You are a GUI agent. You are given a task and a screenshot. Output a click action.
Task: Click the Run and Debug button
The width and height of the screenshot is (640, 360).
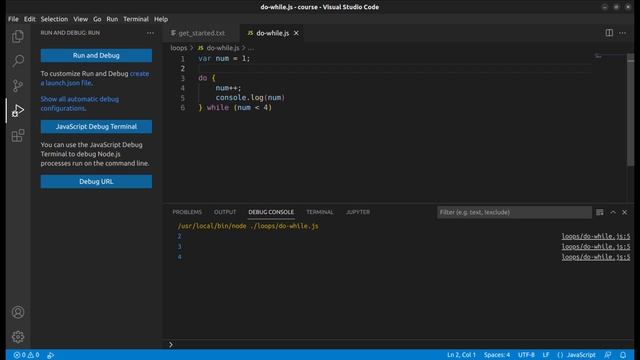click(x=96, y=56)
